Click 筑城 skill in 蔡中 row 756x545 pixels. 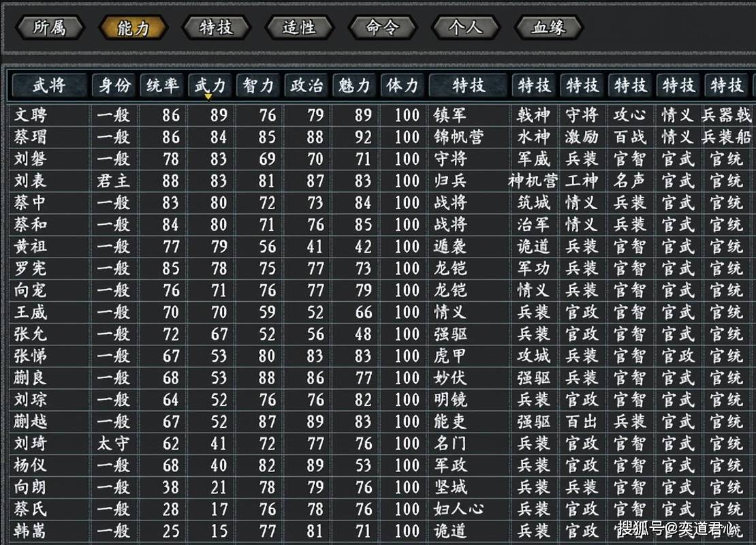tap(534, 202)
